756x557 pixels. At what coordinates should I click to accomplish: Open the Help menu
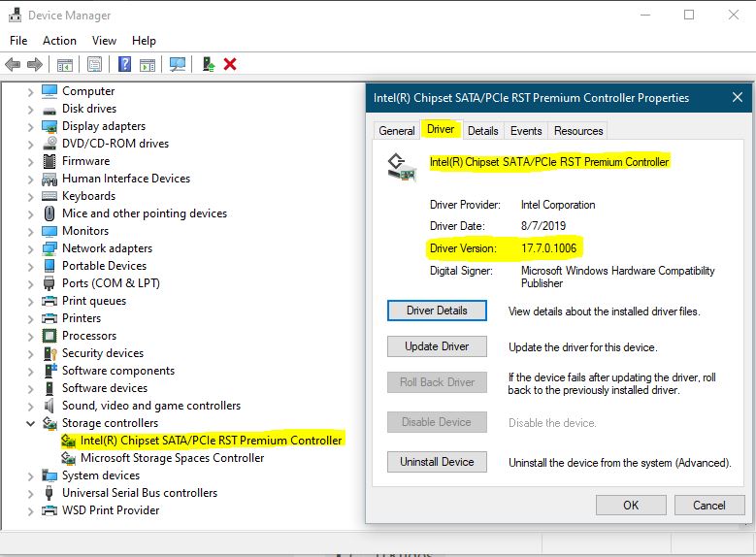coord(144,41)
